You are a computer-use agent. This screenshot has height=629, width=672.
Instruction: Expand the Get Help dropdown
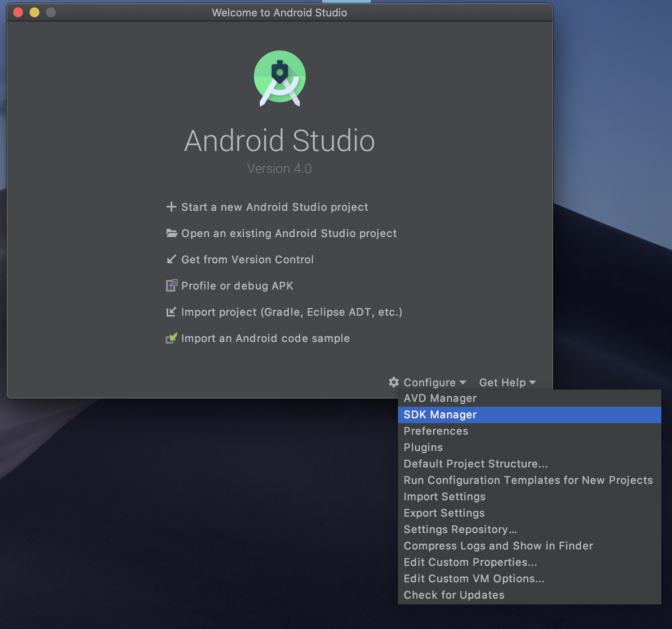coord(507,383)
